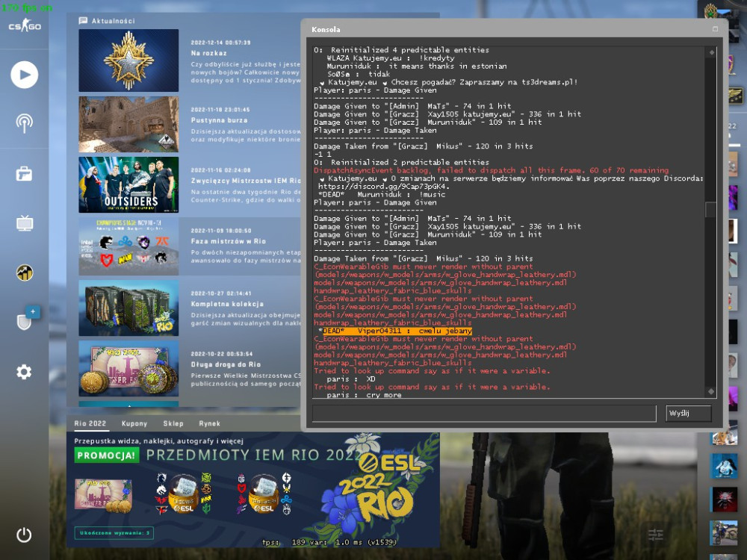This screenshot has height=560, width=747.
Task: Click the highlighted Viper04311 chat line
Action: click(397, 331)
